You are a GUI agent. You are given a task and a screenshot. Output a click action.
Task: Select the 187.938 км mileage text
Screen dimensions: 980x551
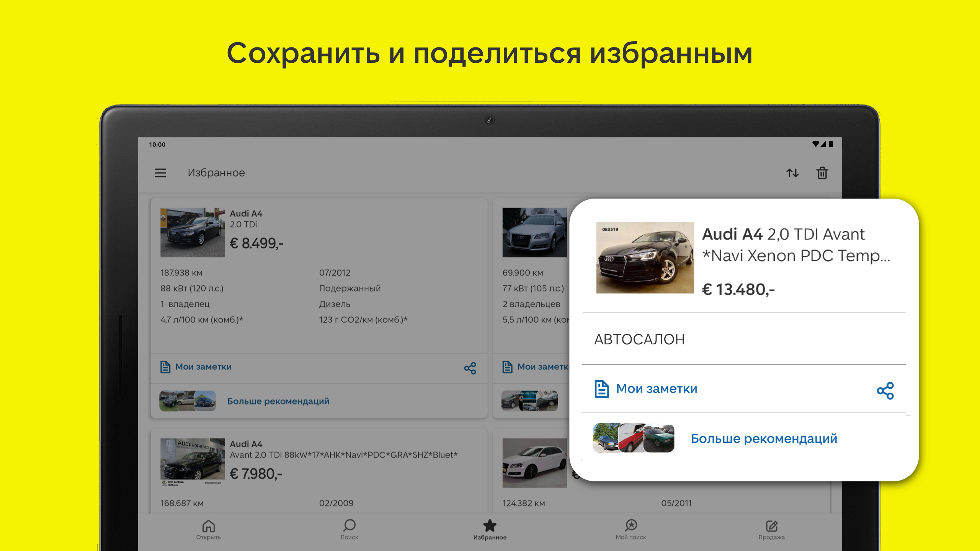pyautogui.click(x=181, y=273)
